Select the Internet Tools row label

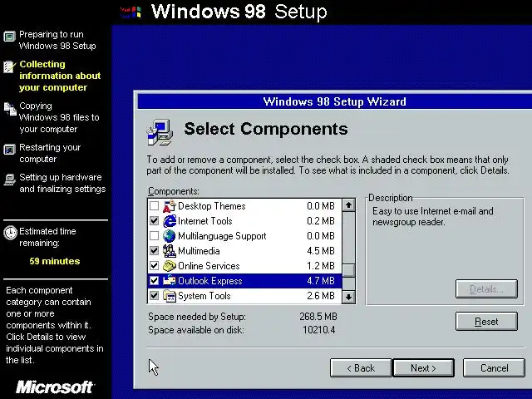point(205,221)
